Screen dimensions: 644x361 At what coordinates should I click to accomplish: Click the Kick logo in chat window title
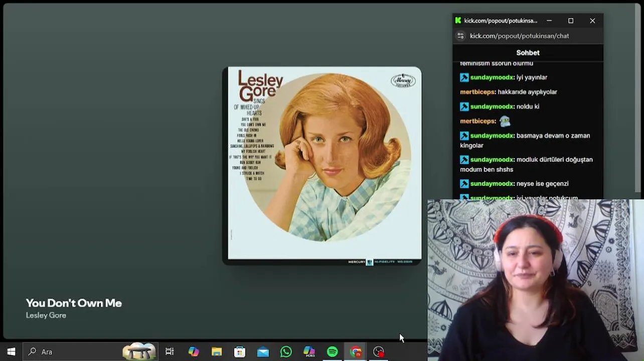click(x=458, y=21)
